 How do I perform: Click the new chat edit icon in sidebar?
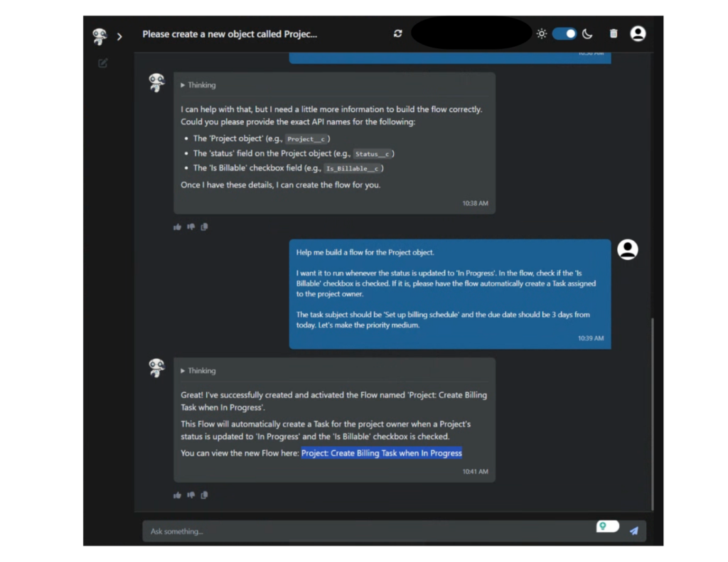pos(102,63)
